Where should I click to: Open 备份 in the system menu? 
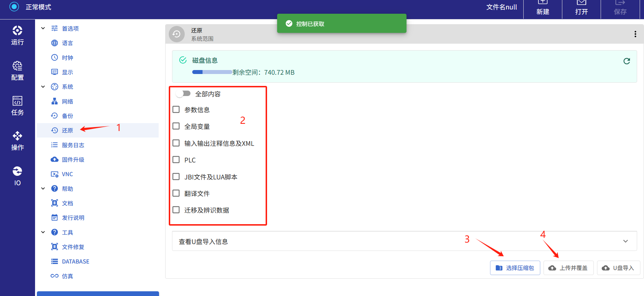click(x=67, y=116)
